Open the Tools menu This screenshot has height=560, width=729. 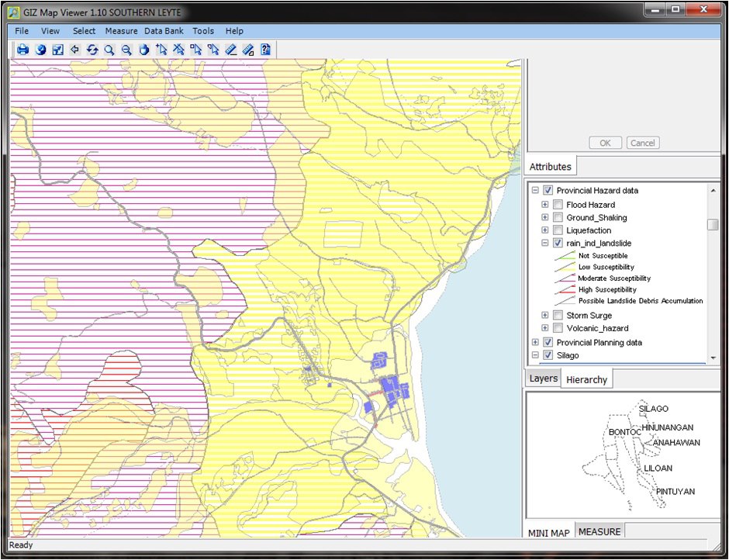click(203, 31)
